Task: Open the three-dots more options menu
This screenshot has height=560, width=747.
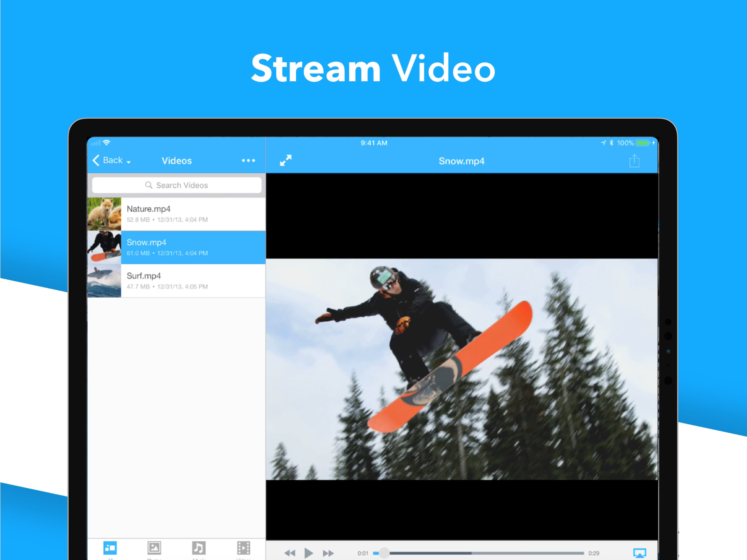Action: (248, 161)
